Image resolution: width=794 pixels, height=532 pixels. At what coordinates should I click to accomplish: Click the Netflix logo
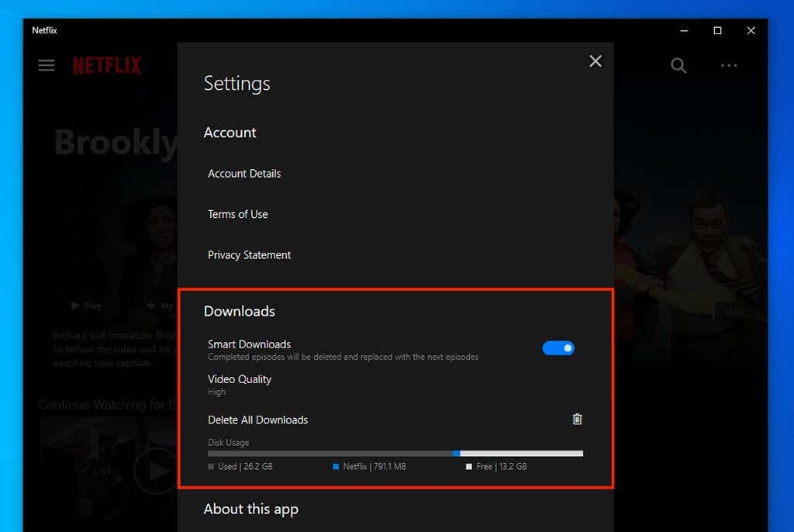[x=106, y=65]
